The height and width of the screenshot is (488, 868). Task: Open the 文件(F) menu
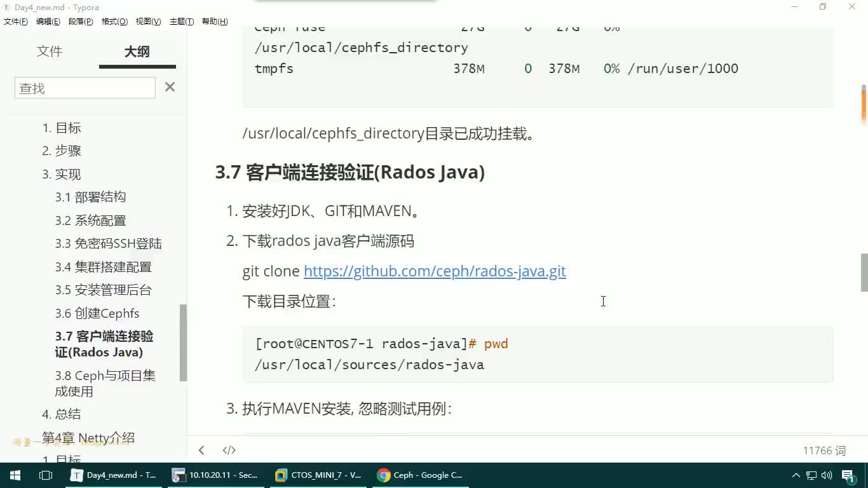(x=15, y=22)
